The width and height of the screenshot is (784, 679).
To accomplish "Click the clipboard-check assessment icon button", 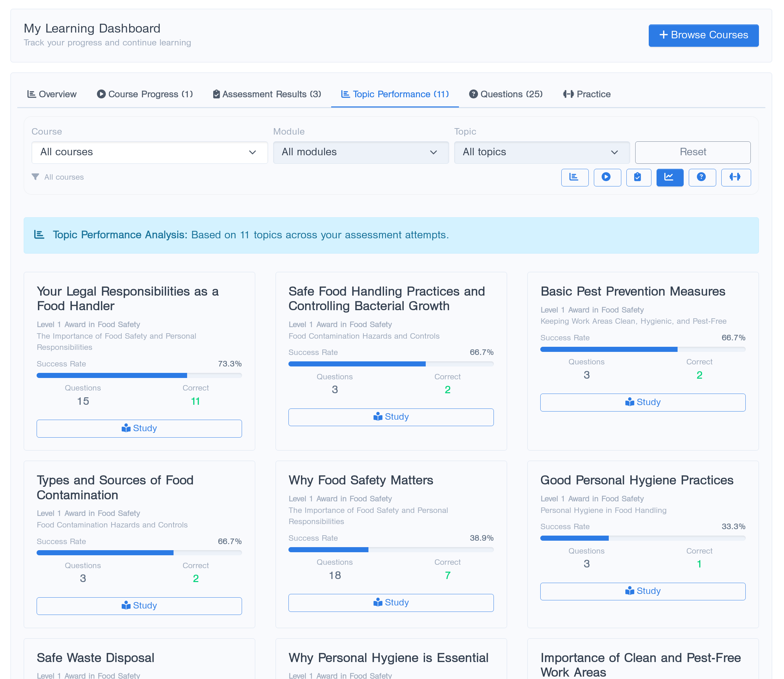I will pos(638,177).
